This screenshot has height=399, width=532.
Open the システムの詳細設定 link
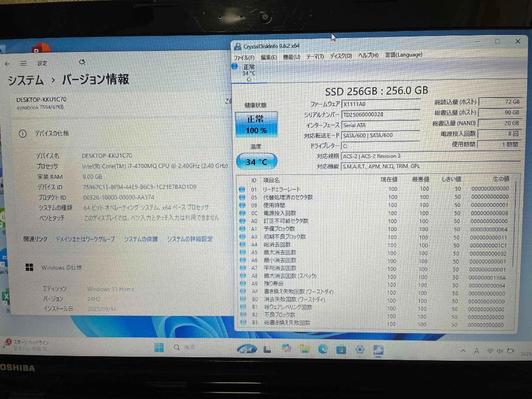tap(189, 238)
